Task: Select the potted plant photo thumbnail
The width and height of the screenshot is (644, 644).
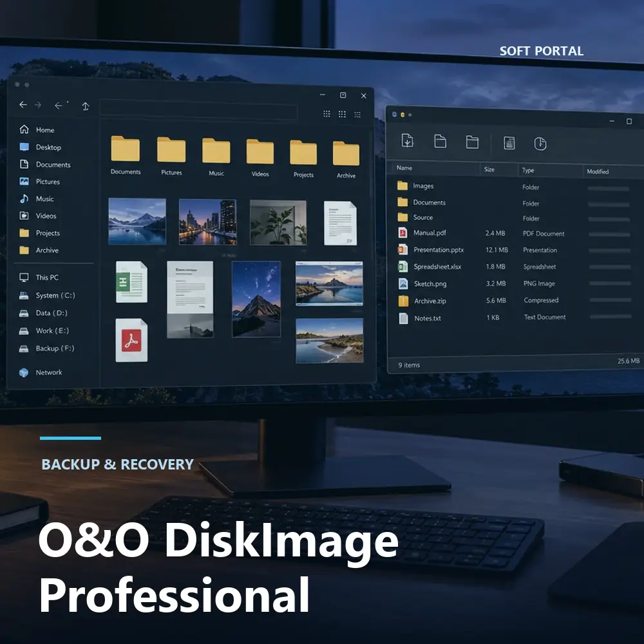Action: [x=278, y=223]
